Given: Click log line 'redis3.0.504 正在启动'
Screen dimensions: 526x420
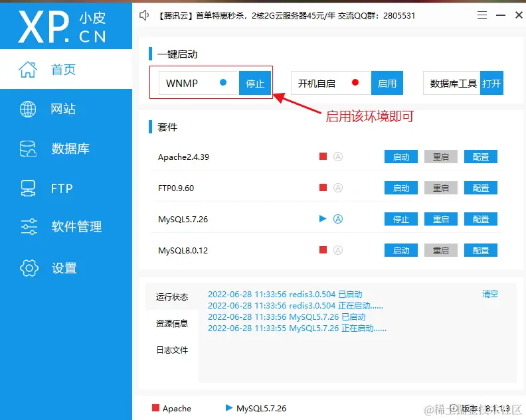Looking at the screenshot, I should click(296, 306).
